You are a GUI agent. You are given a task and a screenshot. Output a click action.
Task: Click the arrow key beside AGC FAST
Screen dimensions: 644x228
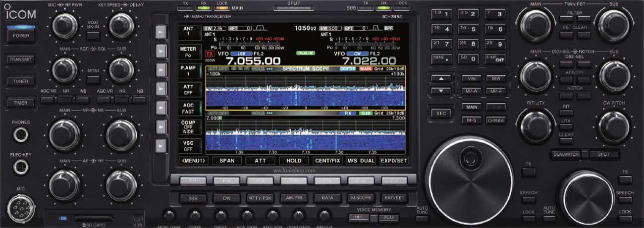[160, 108]
